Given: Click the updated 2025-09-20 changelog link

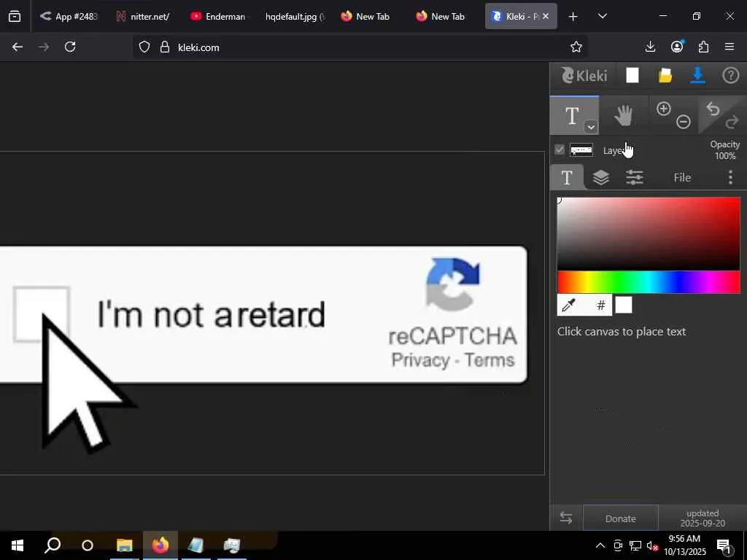Looking at the screenshot, I should (703, 518).
